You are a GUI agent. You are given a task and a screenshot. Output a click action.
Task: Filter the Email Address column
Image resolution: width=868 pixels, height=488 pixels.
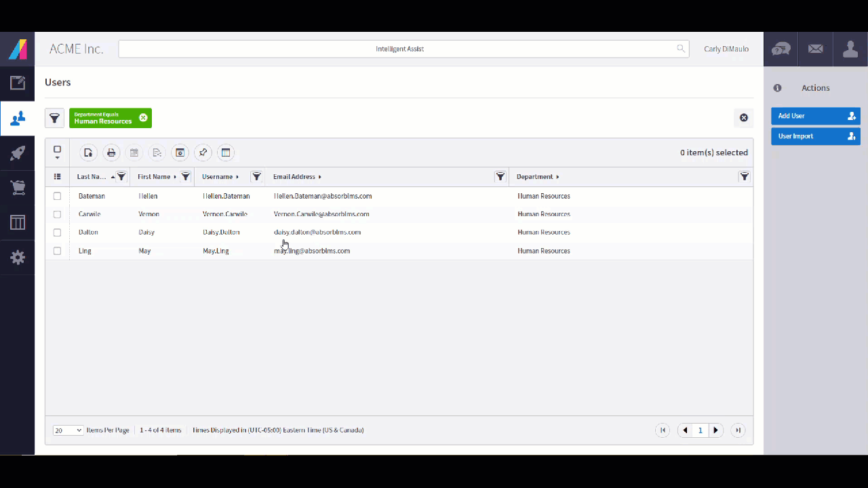[500, 177]
